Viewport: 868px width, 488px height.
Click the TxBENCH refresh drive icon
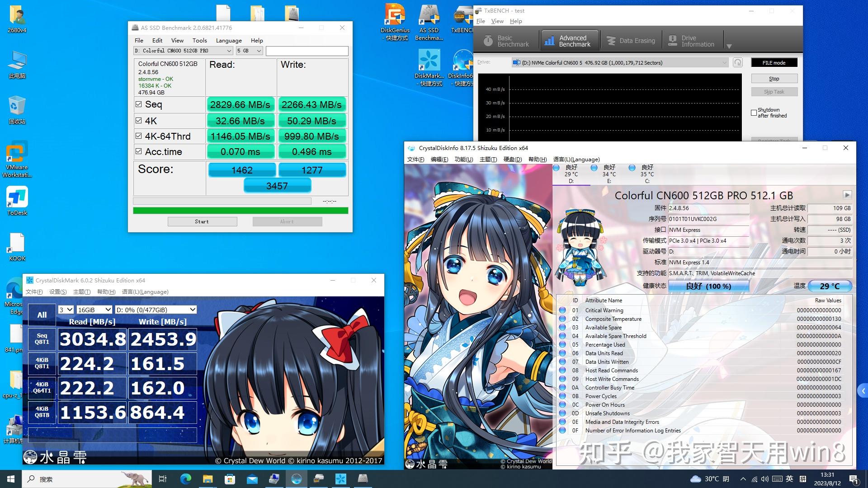[x=738, y=62]
